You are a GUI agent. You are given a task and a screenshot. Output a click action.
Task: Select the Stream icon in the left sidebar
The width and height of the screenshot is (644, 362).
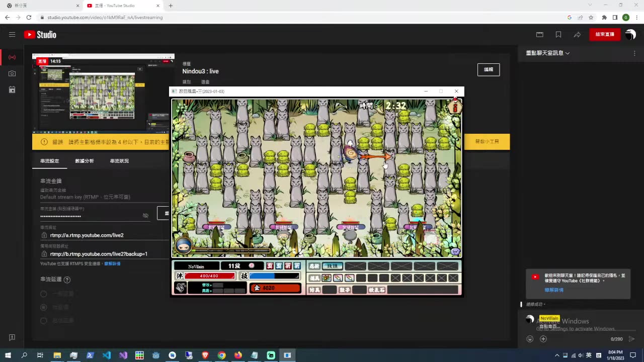12,57
